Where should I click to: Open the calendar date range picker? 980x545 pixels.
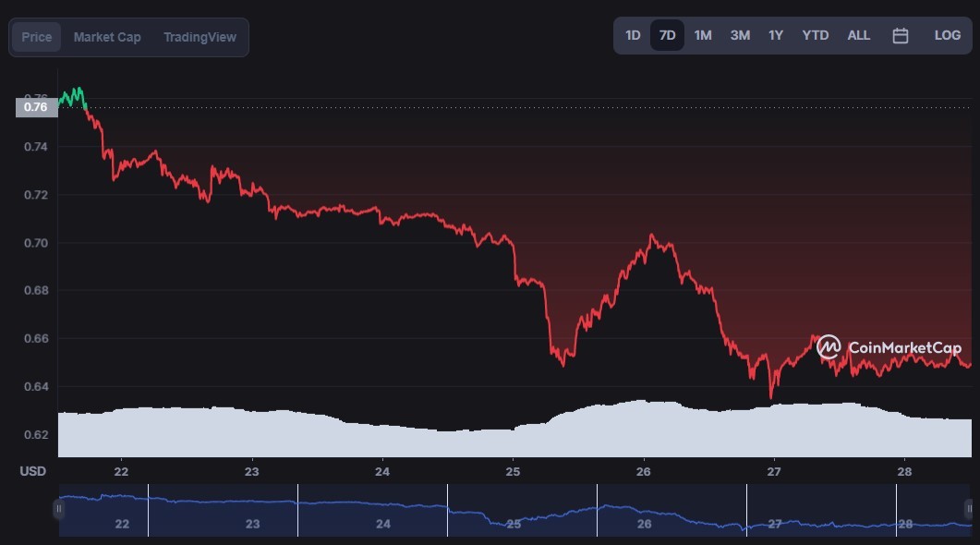(x=900, y=36)
